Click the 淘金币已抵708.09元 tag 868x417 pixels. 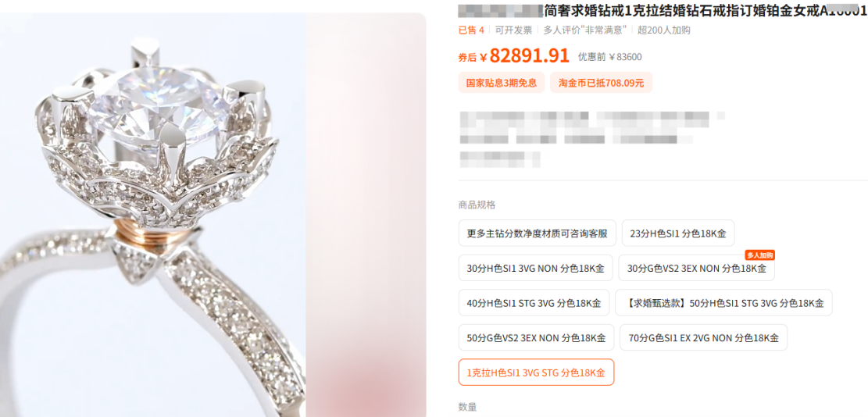[x=601, y=83]
